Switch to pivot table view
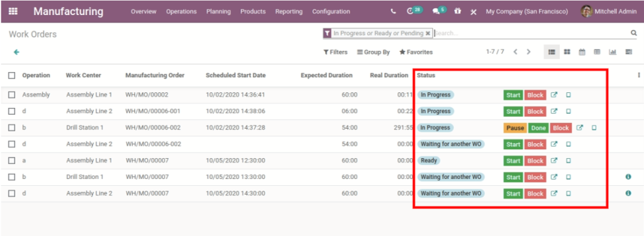 597,52
